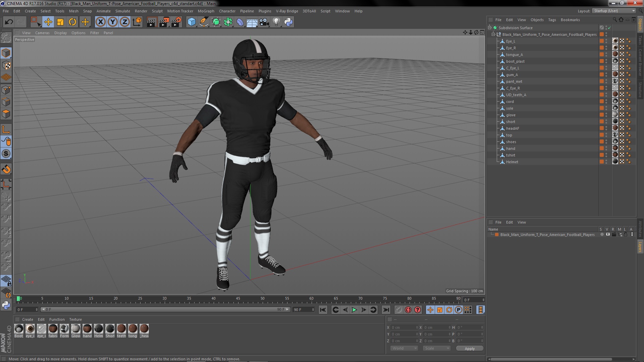This screenshot has height=362, width=644.
Task: Open the Layout Startup dropdown
Action: 613,11
